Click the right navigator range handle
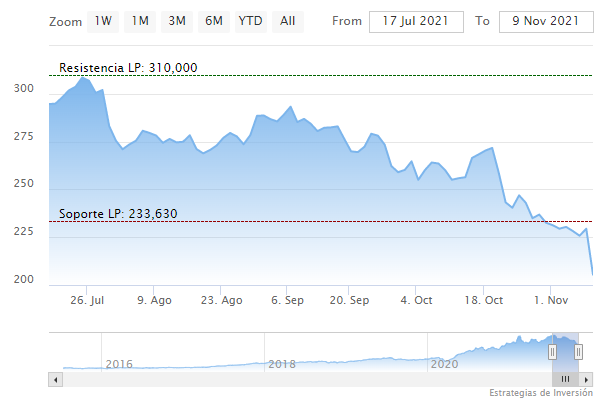Viewport: 613px width, 406px height. [579, 352]
